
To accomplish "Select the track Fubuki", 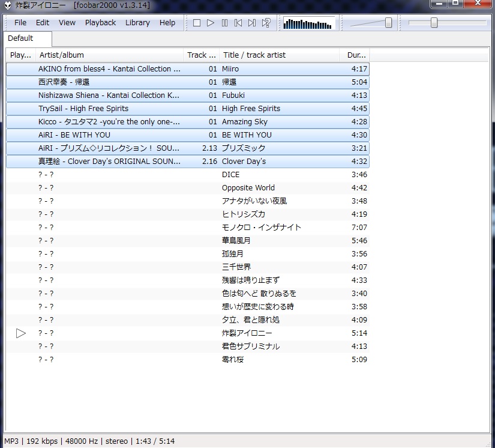I will [x=188, y=95].
